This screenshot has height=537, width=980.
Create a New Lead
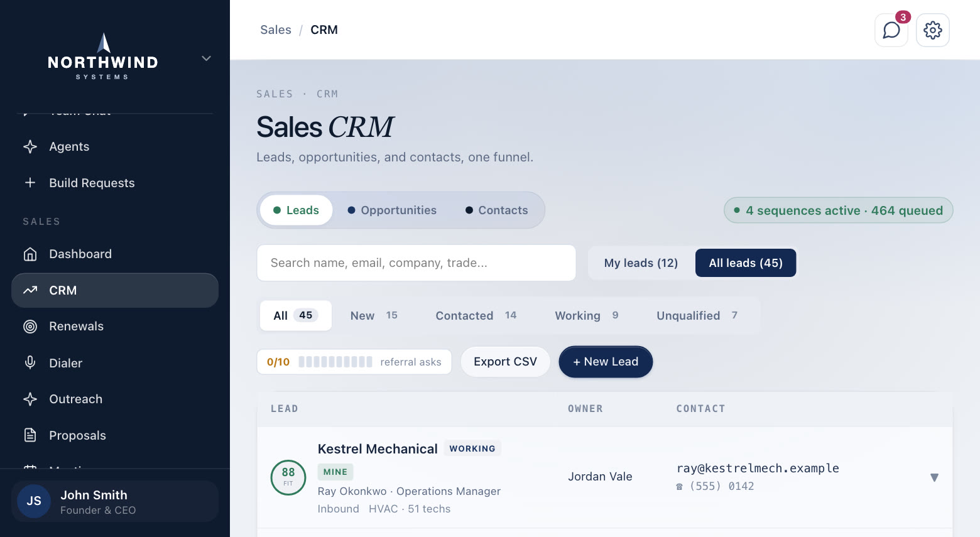[606, 362]
